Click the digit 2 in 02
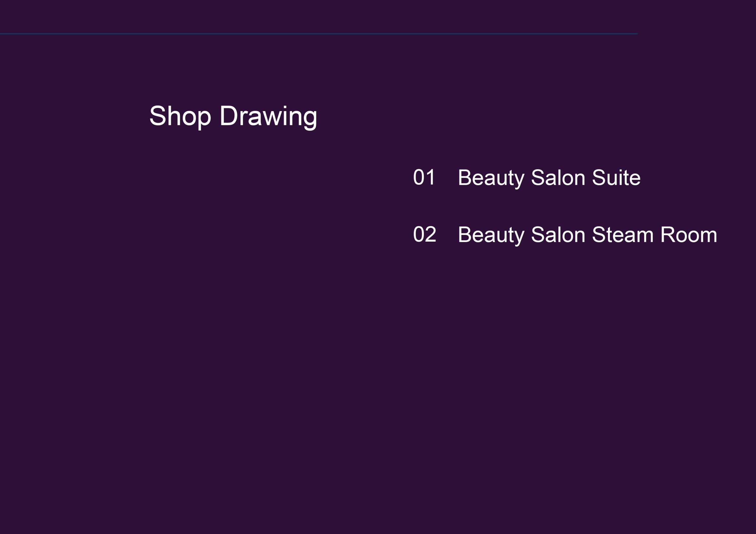 431,234
